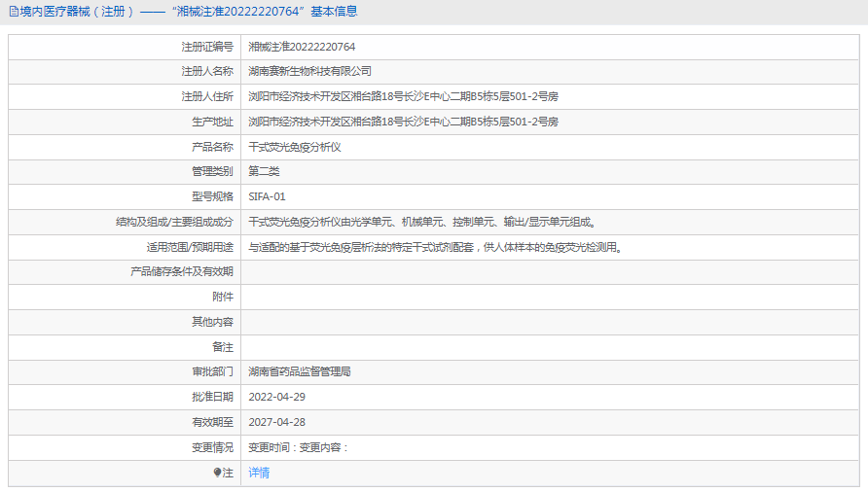868x492 pixels.
Task: Click the 型号规格 row label
Action: click(x=212, y=197)
